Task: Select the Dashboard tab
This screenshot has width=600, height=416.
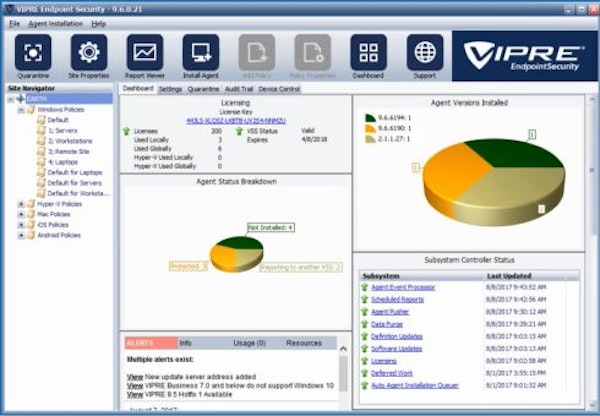Action: pos(138,88)
